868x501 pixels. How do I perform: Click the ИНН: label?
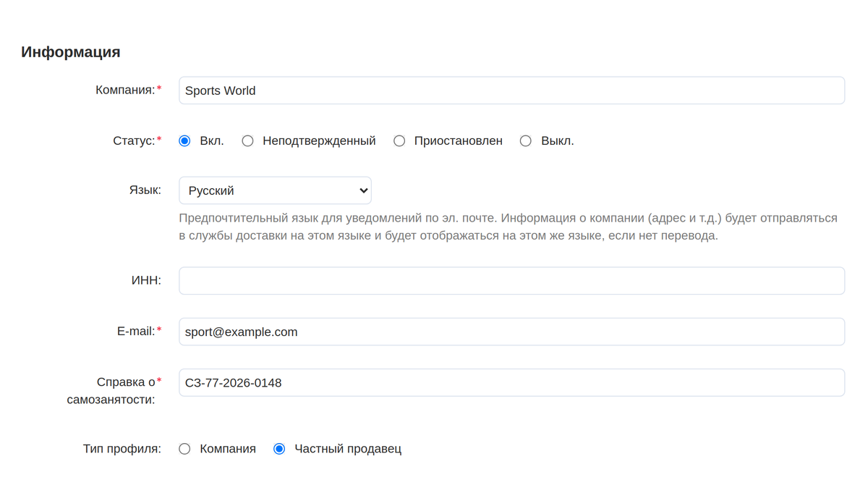pos(147,280)
